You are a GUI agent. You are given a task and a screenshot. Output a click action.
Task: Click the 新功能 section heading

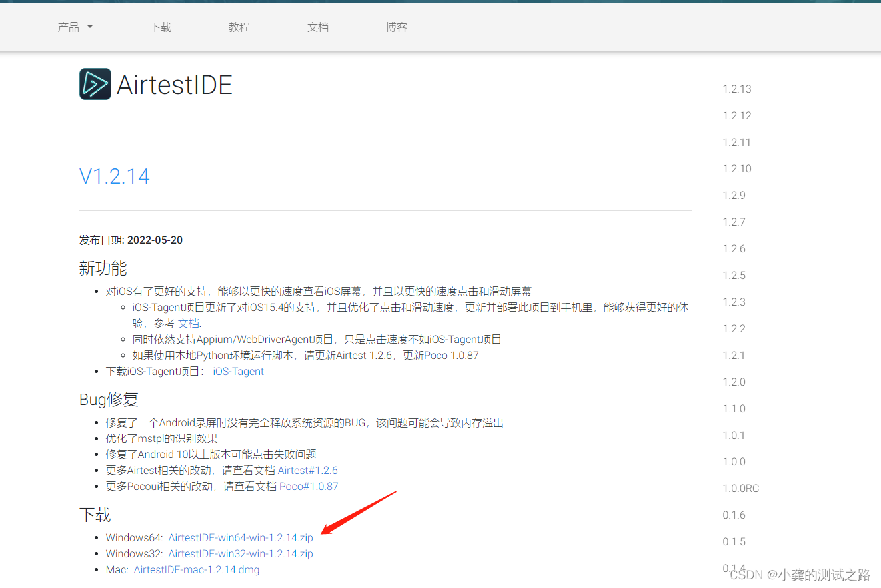pos(103,268)
